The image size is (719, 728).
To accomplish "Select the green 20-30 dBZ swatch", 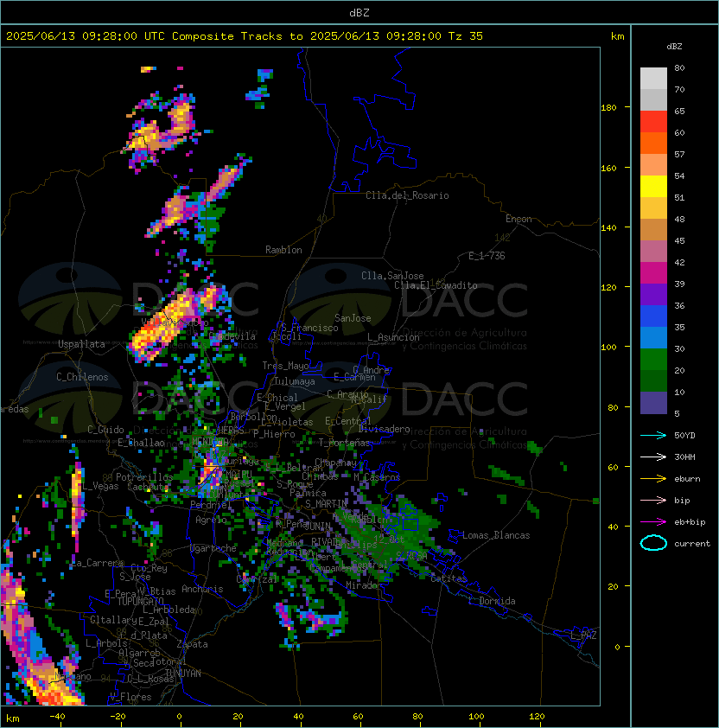I will point(653,360).
